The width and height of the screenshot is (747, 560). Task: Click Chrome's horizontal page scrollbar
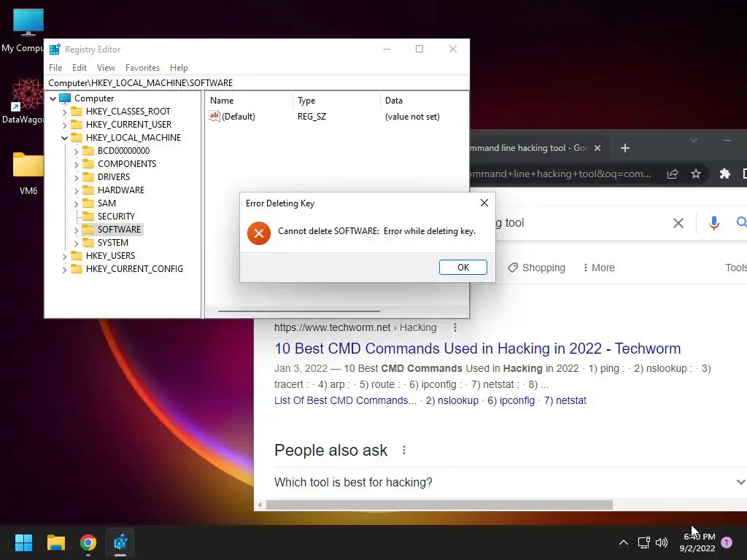click(439, 505)
